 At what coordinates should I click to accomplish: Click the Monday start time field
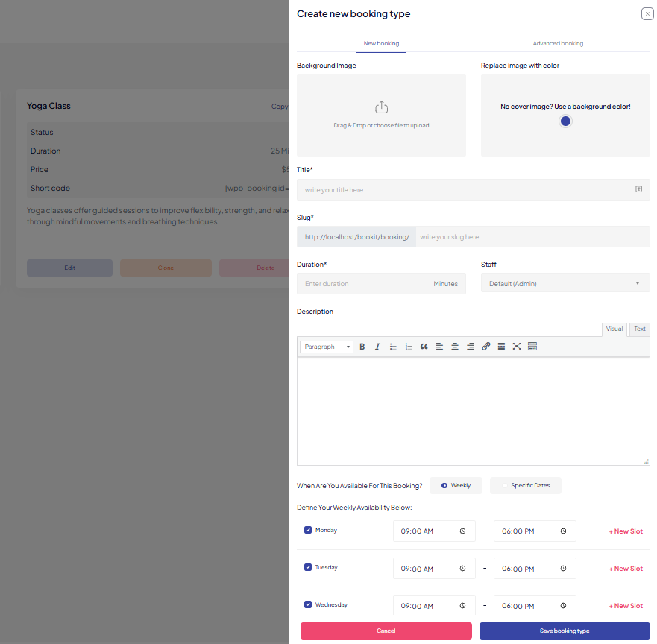434,531
